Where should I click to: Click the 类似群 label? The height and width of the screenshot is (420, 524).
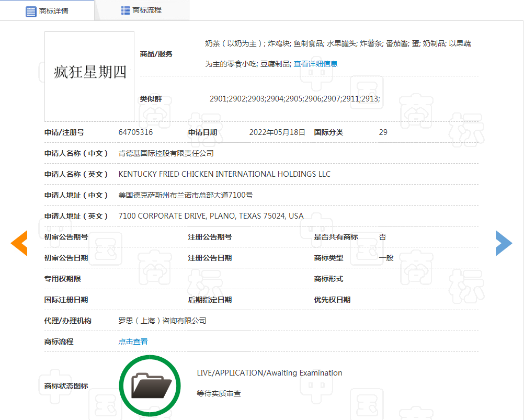coord(151,99)
